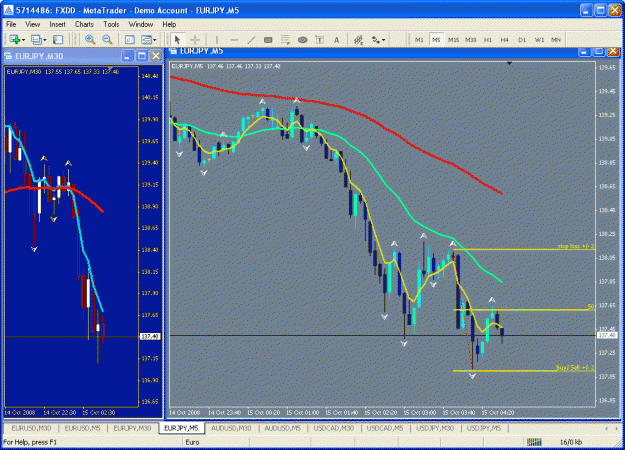Open the Window menu
Screen dimensions: 625x450
pyautogui.click(x=141, y=24)
